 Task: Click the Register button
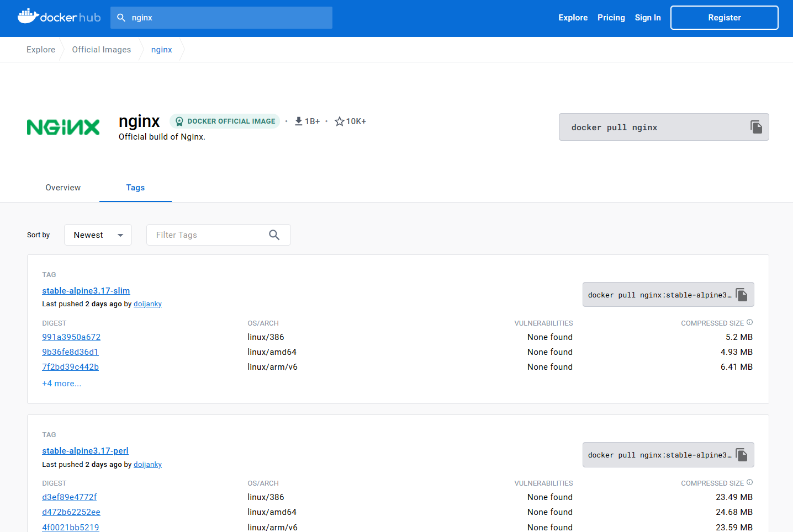[x=724, y=18]
